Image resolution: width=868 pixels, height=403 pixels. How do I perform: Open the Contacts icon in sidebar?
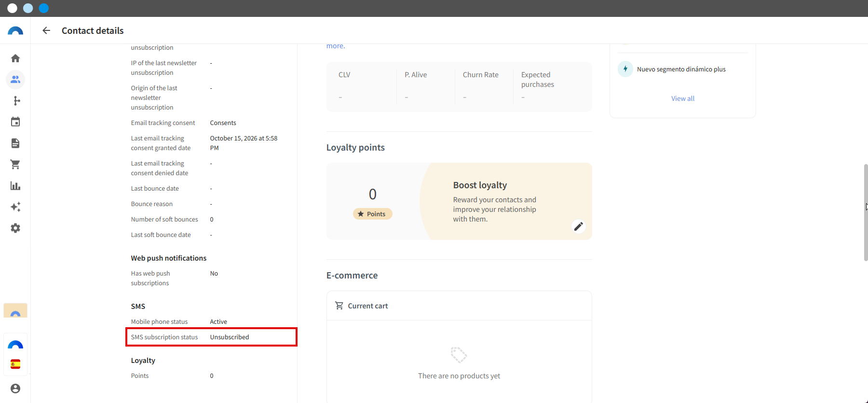(x=15, y=80)
